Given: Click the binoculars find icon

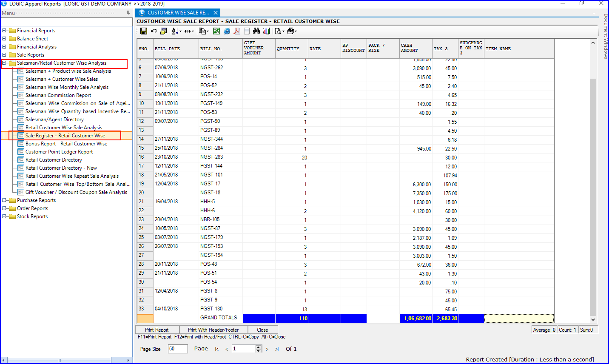Looking at the screenshot, I should [256, 31].
